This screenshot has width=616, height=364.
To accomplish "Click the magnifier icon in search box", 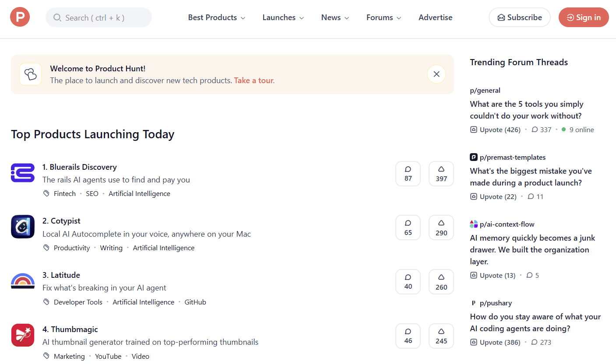I will [57, 17].
